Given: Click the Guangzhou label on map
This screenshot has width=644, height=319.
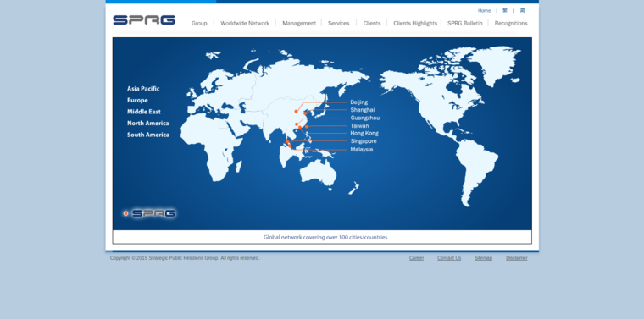Looking at the screenshot, I should coord(364,118).
